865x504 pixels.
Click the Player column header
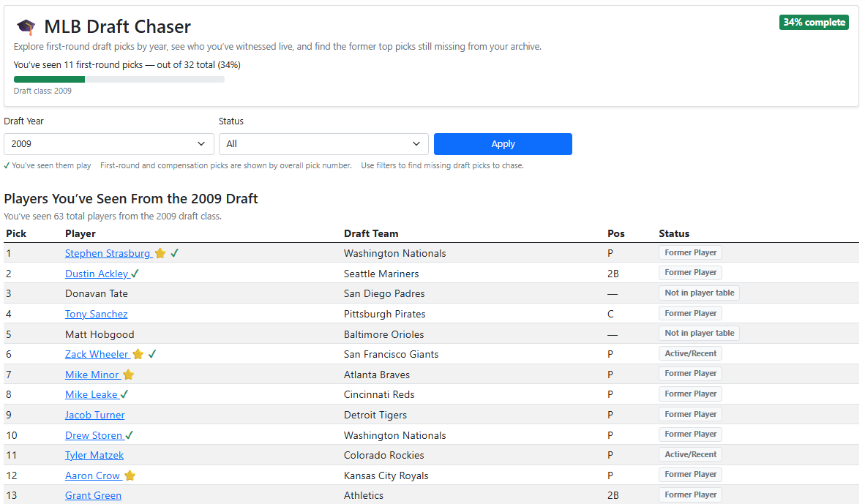(x=80, y=233)
